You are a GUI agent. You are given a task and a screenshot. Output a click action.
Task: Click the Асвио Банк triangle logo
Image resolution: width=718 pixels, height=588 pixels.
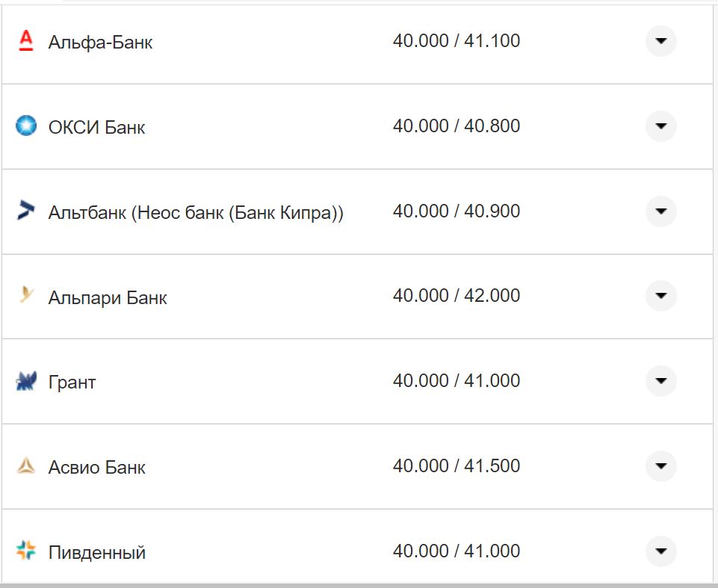26,467
